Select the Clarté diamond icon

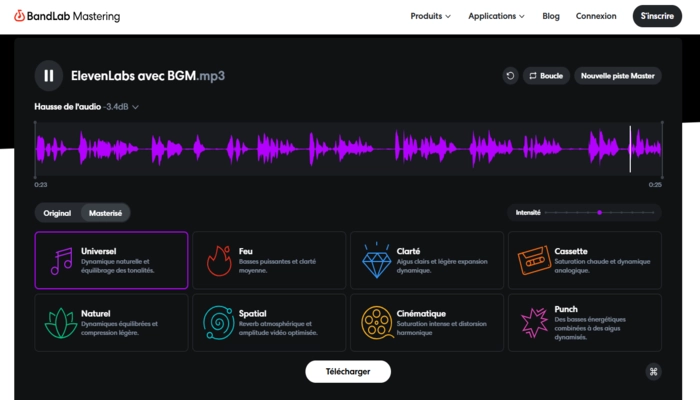point(376,261)
